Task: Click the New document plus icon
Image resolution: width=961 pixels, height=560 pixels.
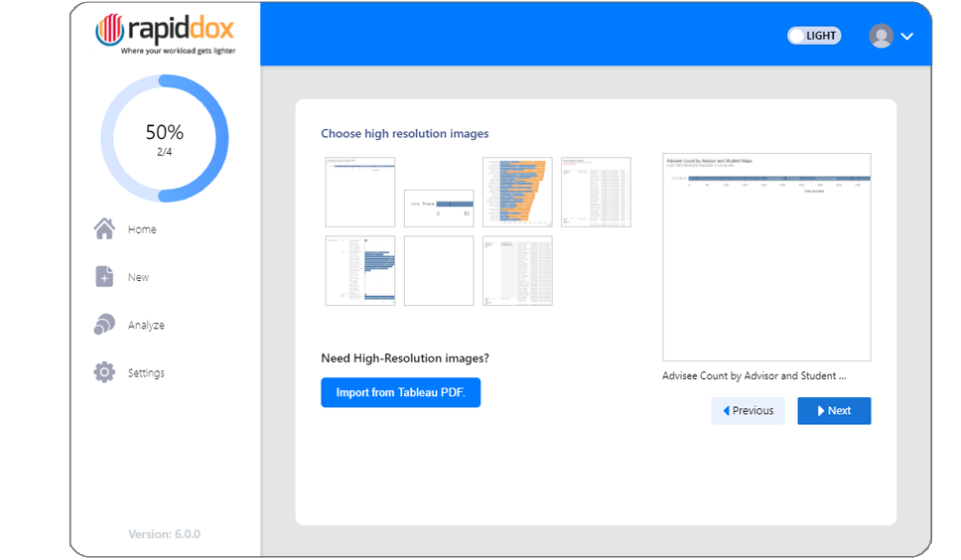Action: pos(104,276)
